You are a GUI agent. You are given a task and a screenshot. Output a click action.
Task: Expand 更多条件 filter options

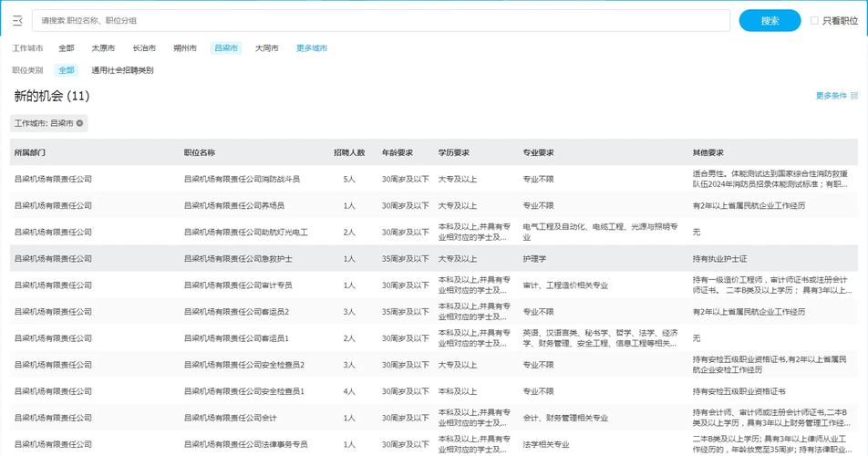pyautogui.click(x=831, y=96)
